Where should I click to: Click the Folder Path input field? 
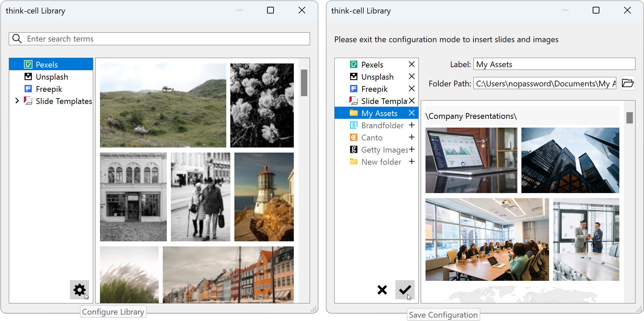coord(544,83)
